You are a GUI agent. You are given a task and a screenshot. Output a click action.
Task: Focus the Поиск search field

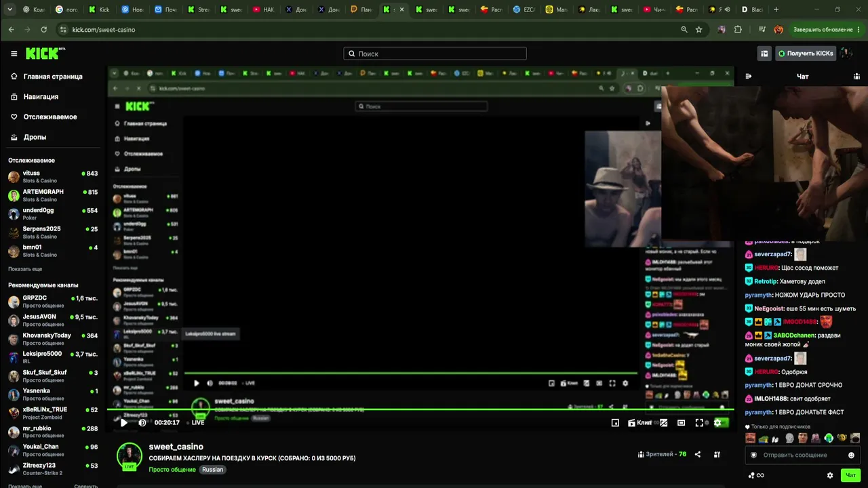point(435,54)
